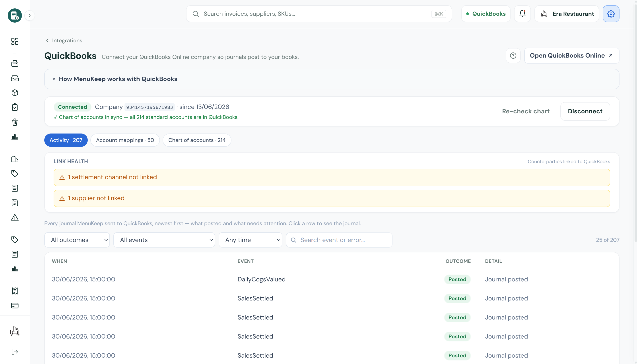Open the dashboard grid icon in sidebar
The width and height of the screenshot is (637, 364).
tap(15, 41)
